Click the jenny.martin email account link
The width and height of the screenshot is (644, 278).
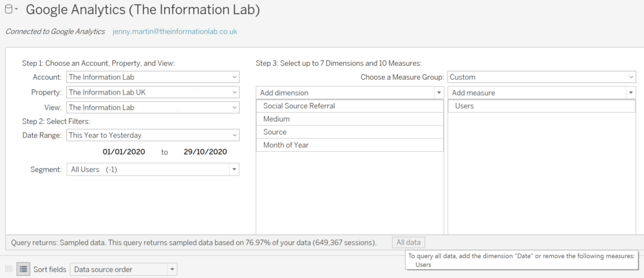tap(175, 32)
